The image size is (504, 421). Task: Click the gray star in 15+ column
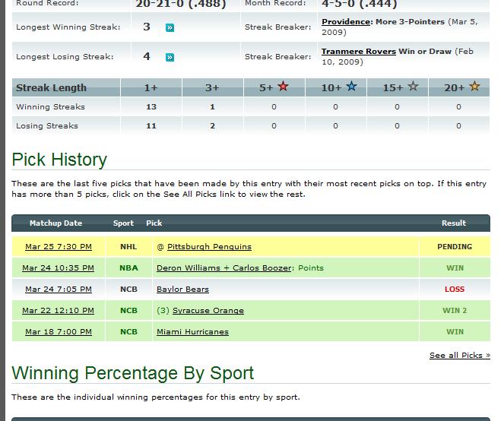point(413,87)
